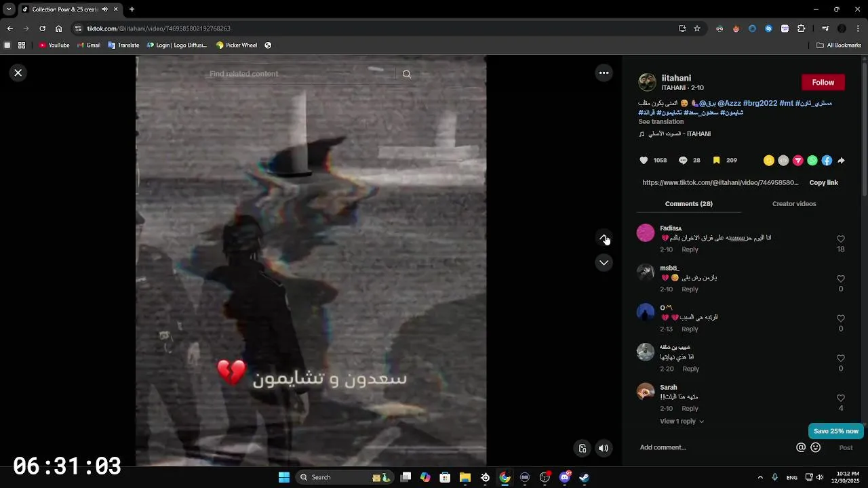Open the Extensions puzzle icon
Screen dimensions: 868x488
[x=802, y=28]
